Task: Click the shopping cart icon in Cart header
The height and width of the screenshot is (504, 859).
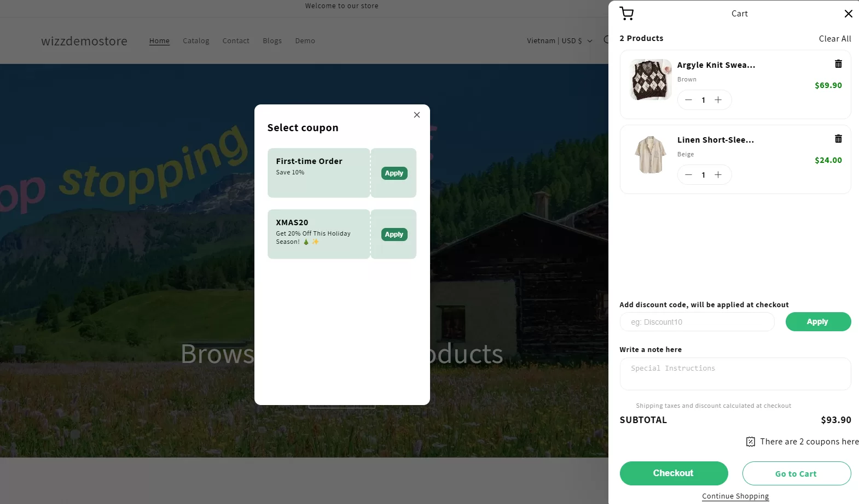Action: [x=627, y=14]
